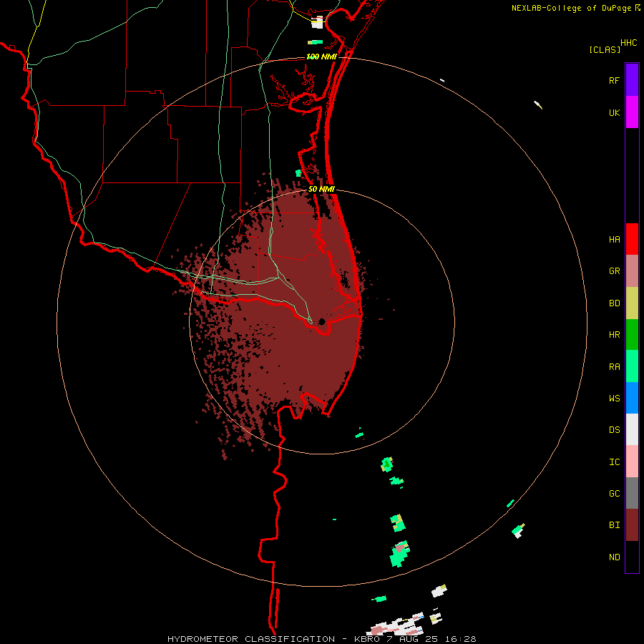Click the '[CLAS]' units label
The width and height of the screenshot is (644, 644).
point(605,50)
